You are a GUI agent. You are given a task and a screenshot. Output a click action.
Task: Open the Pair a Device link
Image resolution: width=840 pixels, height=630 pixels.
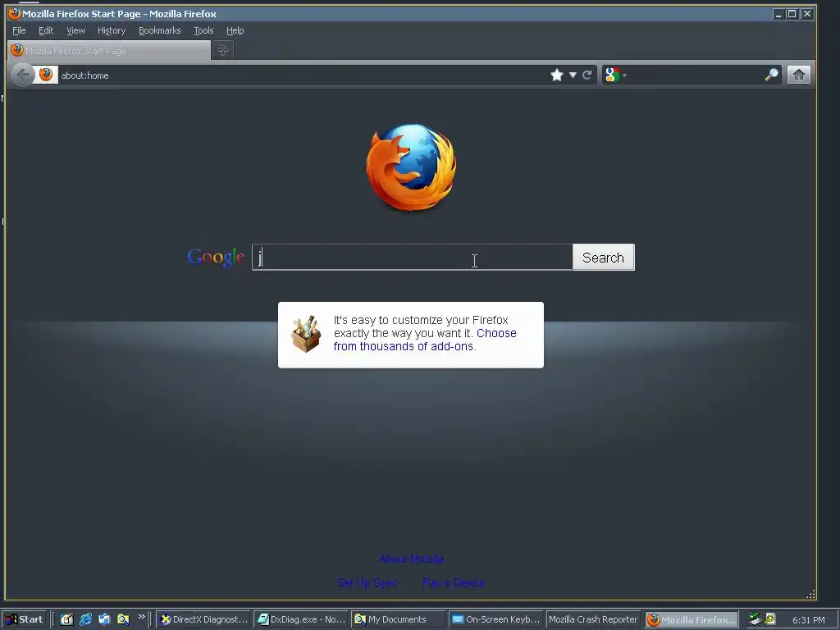tap(453, 582)
